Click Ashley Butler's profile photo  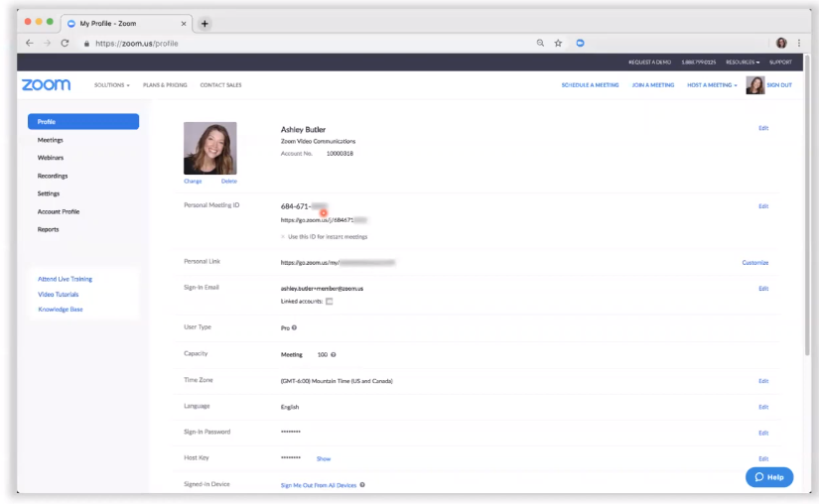click(x=210, y=148)
